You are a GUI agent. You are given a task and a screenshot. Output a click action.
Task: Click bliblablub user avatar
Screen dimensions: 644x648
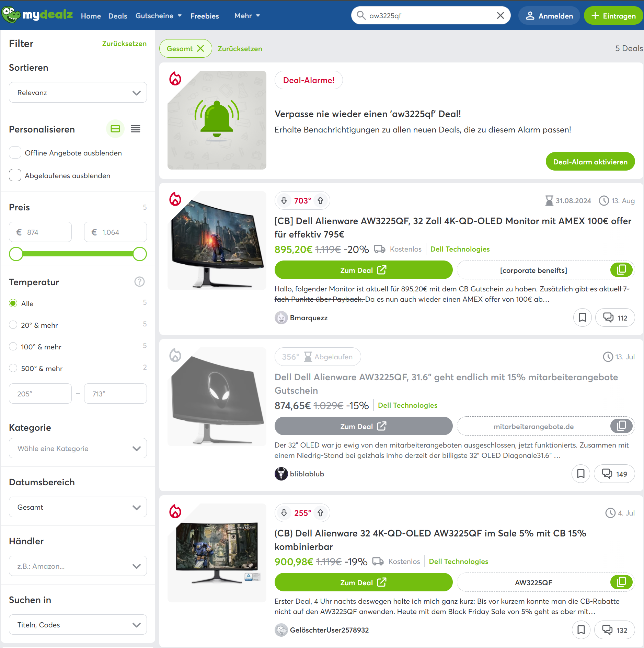point(281,474)
